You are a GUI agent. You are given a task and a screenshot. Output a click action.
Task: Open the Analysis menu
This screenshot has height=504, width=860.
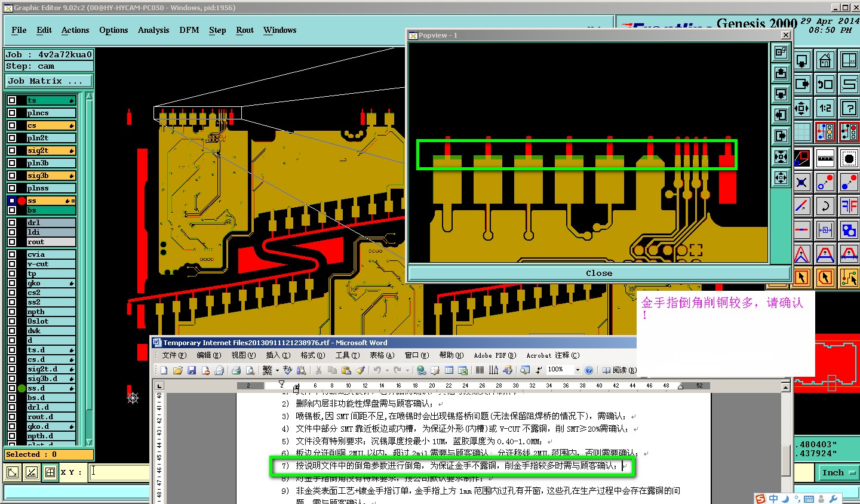pyautogui.click(x=153, y=30)
